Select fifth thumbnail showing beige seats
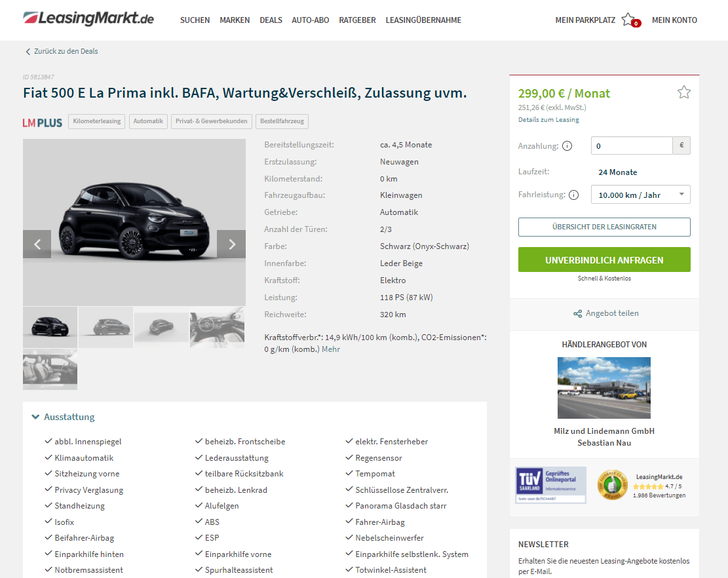Viewport: 728px width, 578px height. click(x=50, y=369)
